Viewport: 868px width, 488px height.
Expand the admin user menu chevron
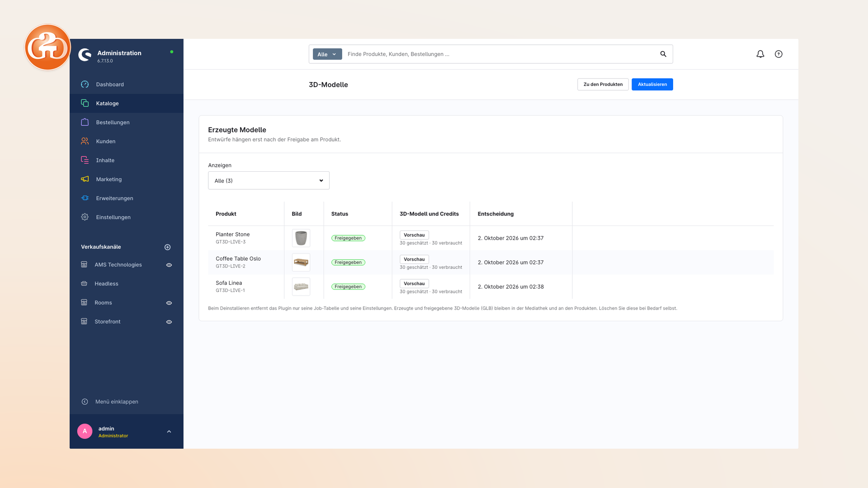(169, 432)
